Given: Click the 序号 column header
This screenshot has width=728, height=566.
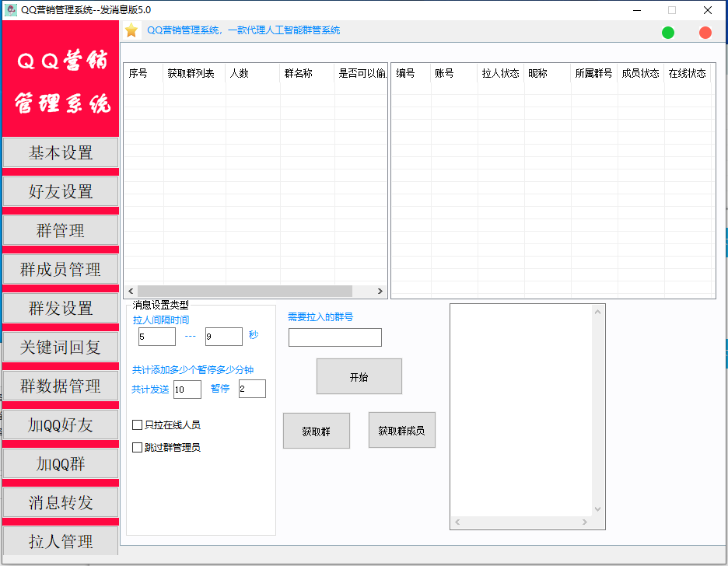Looking at the screenshot, I should click(143, 73).
